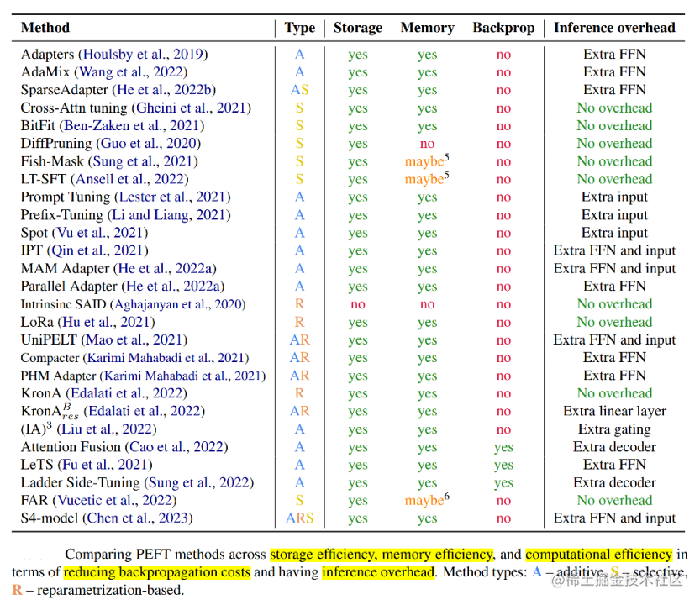Click the Method column header
The height and width of the screenshot is (605, 700).
pyautogui.click(x=45, y=28)
